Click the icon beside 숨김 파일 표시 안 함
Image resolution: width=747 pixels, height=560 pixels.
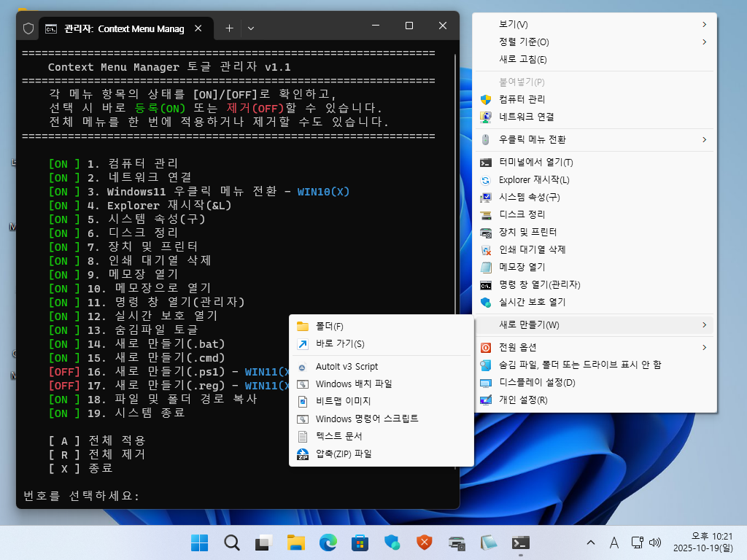485,365
